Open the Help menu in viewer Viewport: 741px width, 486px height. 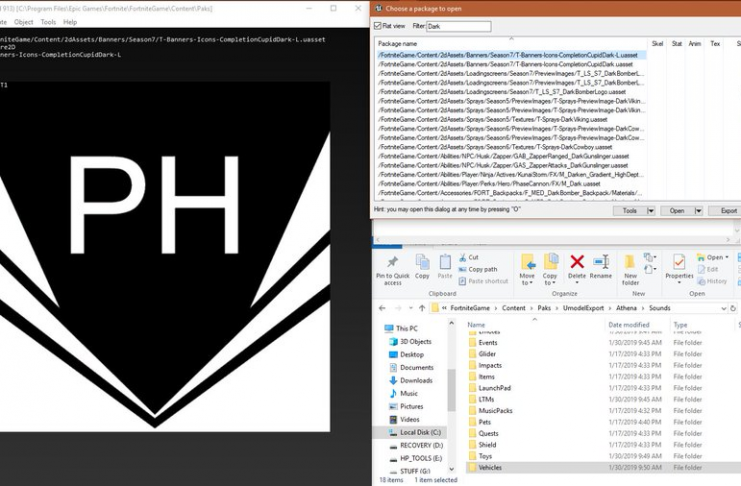click(70, 22)
